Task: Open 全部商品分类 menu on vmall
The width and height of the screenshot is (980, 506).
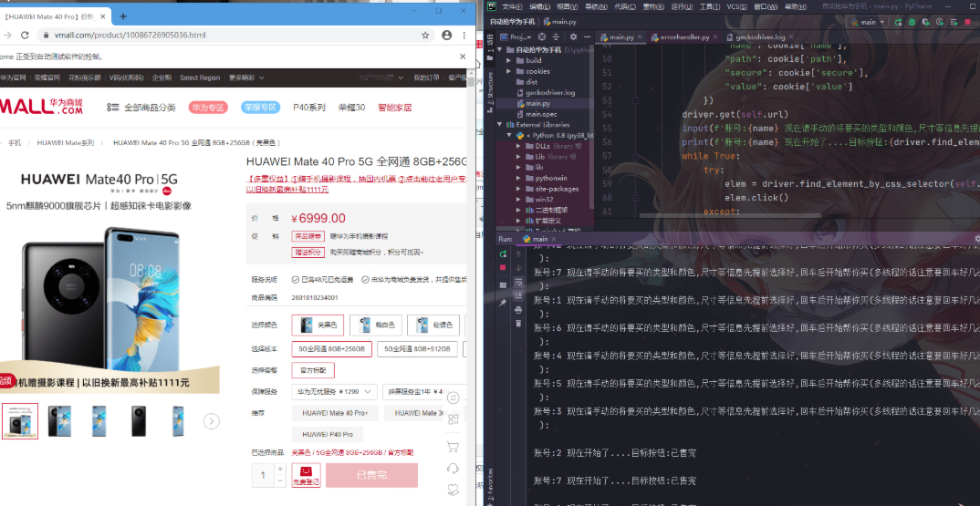Action: (x=141, y=108)
